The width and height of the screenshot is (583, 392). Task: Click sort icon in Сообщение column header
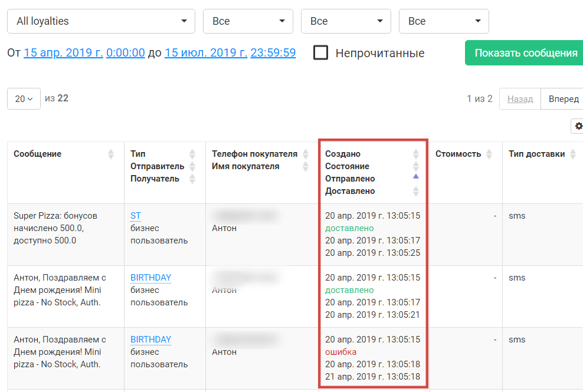pos(111,154)
